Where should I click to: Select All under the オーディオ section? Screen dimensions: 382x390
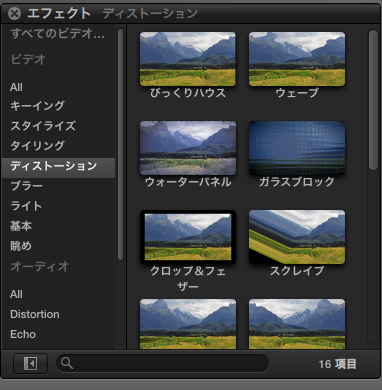tap(16, 294)
